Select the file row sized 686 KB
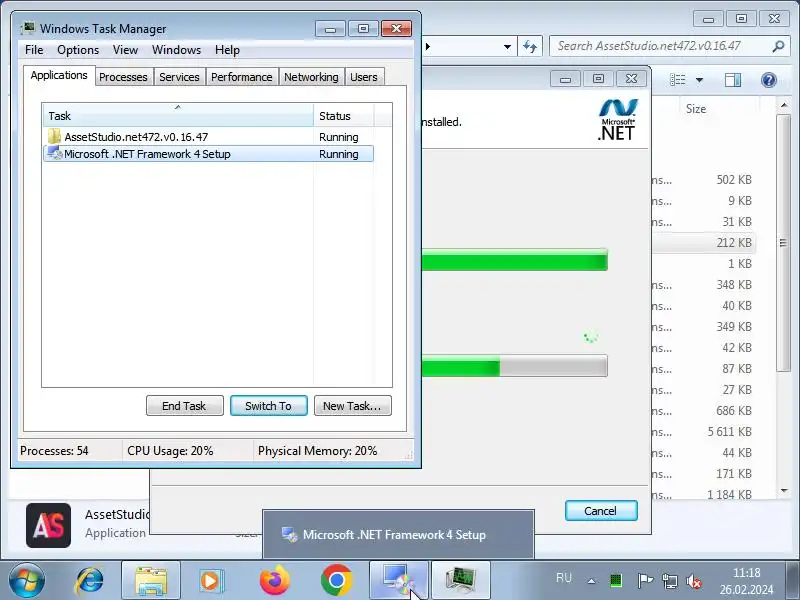Image resolution: width=800 pixels, height=600 pixels. pyautogui.click(x=704, y=411)
